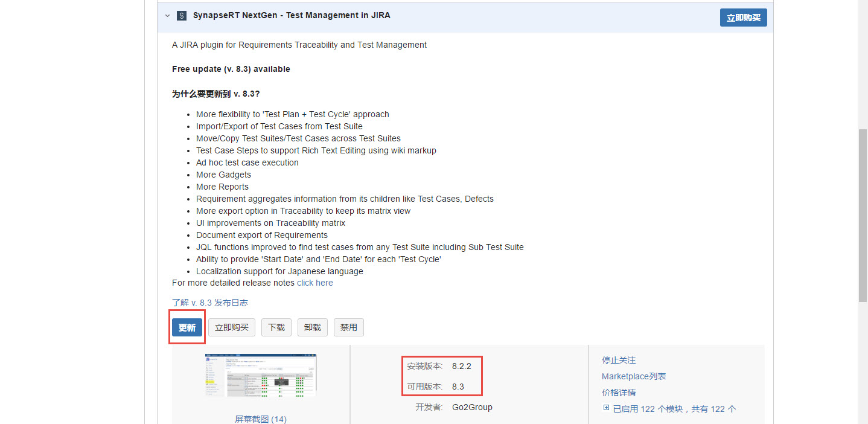Open Marketplace列表 link
This screenshot has height=424, width=868.
coord(634,376)
